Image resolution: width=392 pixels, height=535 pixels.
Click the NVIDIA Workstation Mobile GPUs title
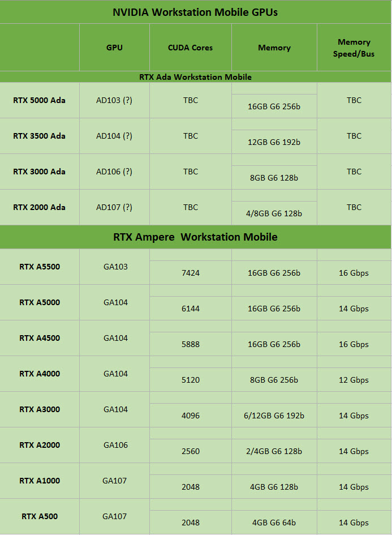195,12
